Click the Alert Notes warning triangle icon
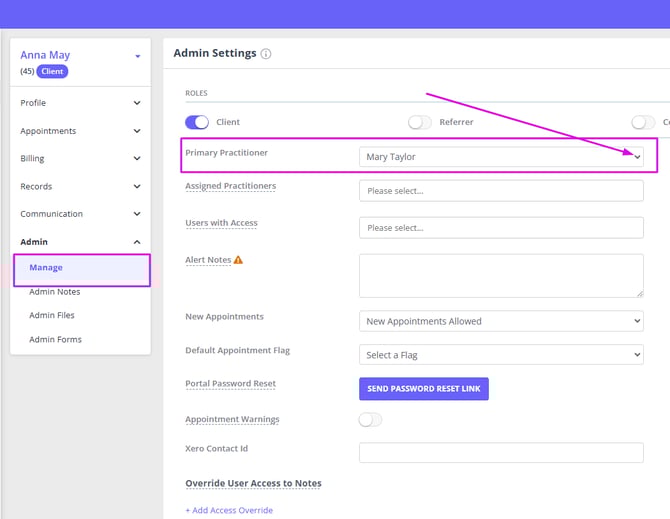Image resolution: width=670 pixels, height=519 pixels. coord(238,260)
